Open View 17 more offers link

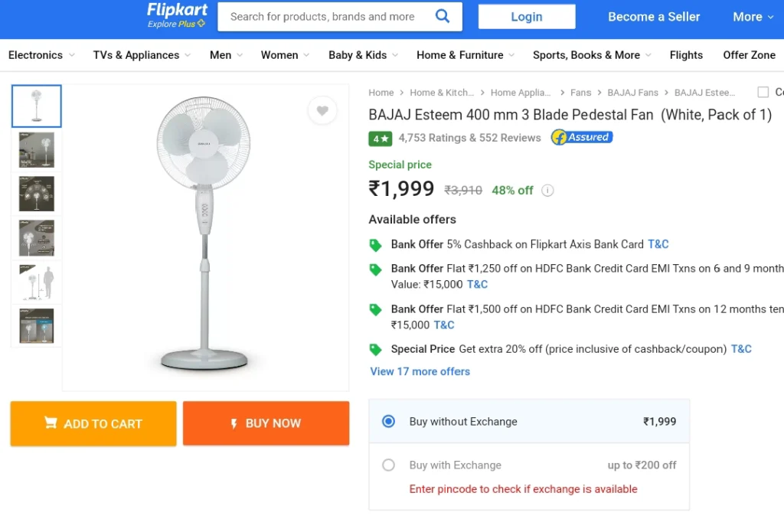click(420, 371)
